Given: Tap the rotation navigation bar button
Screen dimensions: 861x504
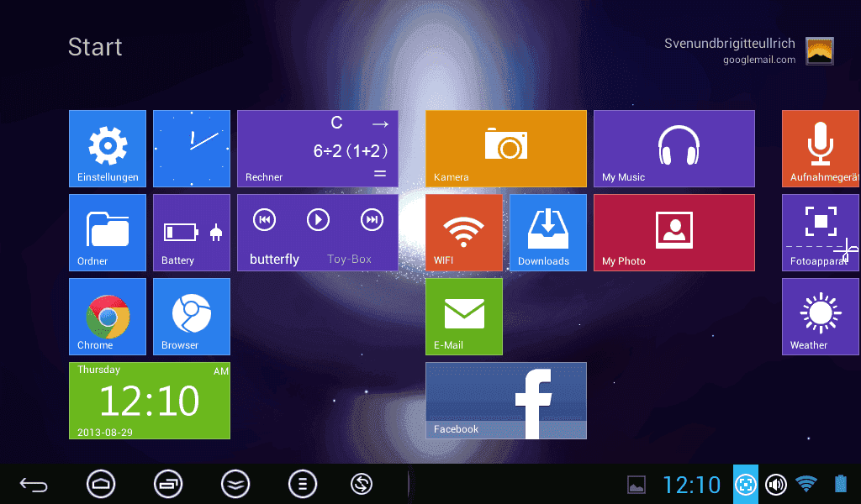Looking at the screenshot, I should pyautogui.click(x=362, y=484).
